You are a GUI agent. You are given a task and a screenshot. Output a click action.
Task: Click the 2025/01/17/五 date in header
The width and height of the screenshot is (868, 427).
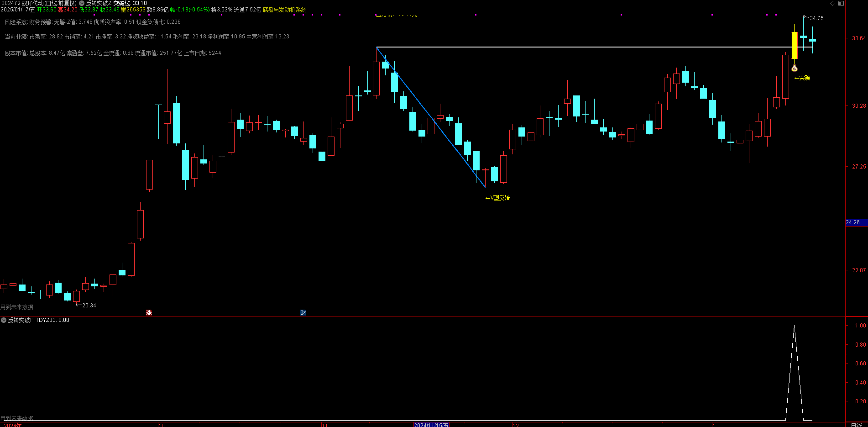point(18,10)
